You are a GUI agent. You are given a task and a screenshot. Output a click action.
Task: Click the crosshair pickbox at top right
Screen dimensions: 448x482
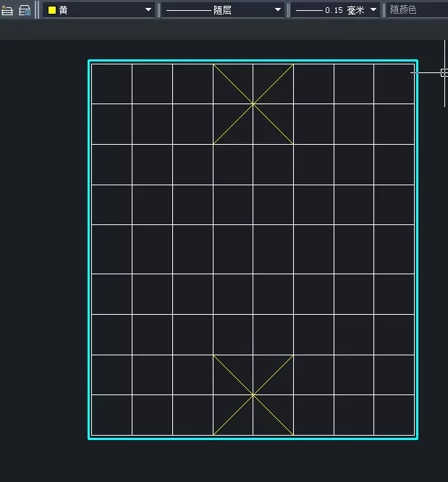444,72
